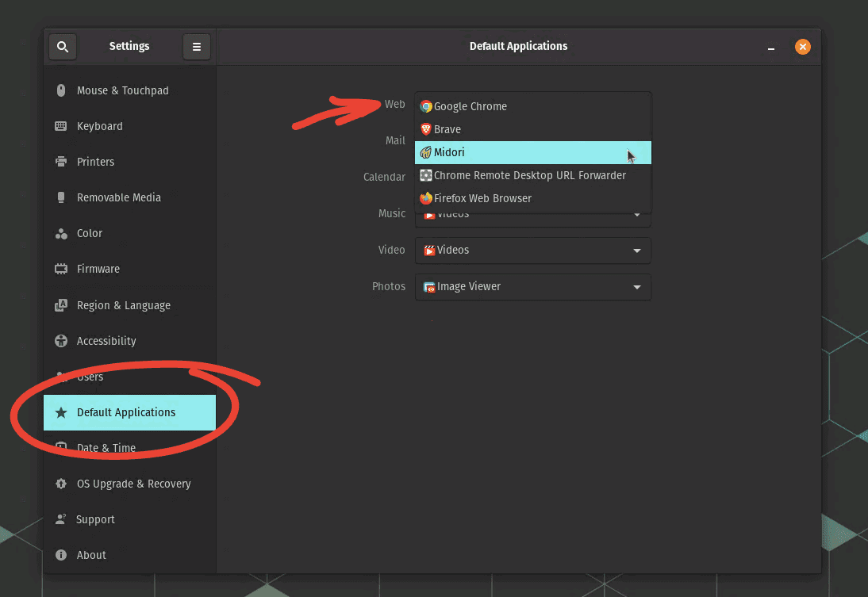Open the Support section
This screenshot has width=868, height=597.
95,519
